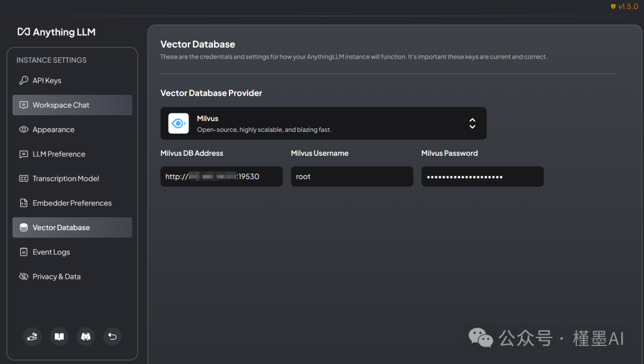
Task: Click the crossed-eye icon for Privacy & Data
Action: click(x=24, y=276)
